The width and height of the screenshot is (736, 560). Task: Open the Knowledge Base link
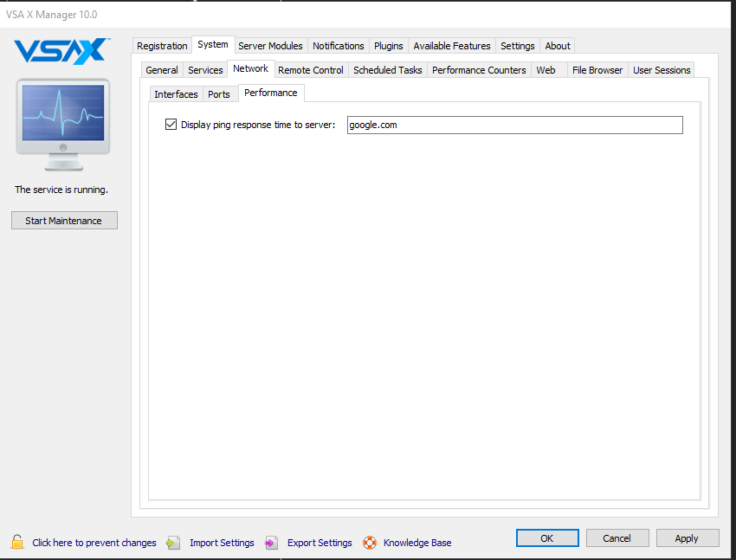[417, 543]
